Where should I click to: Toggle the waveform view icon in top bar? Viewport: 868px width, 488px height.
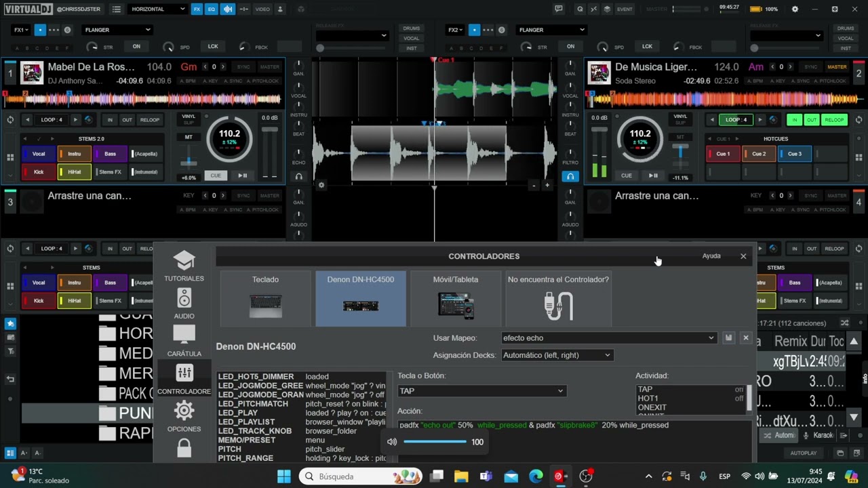(228, 9)
